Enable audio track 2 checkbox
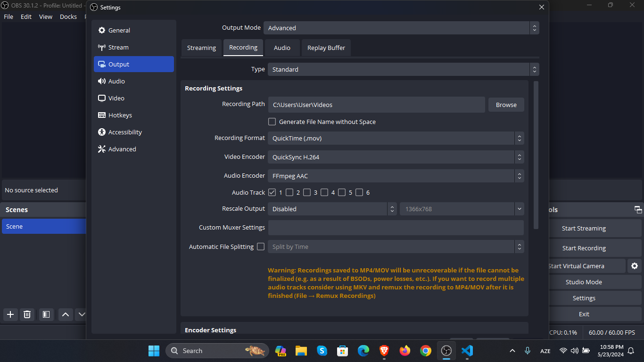This screenshot has width=644, height=362. (x=289, y=192)
